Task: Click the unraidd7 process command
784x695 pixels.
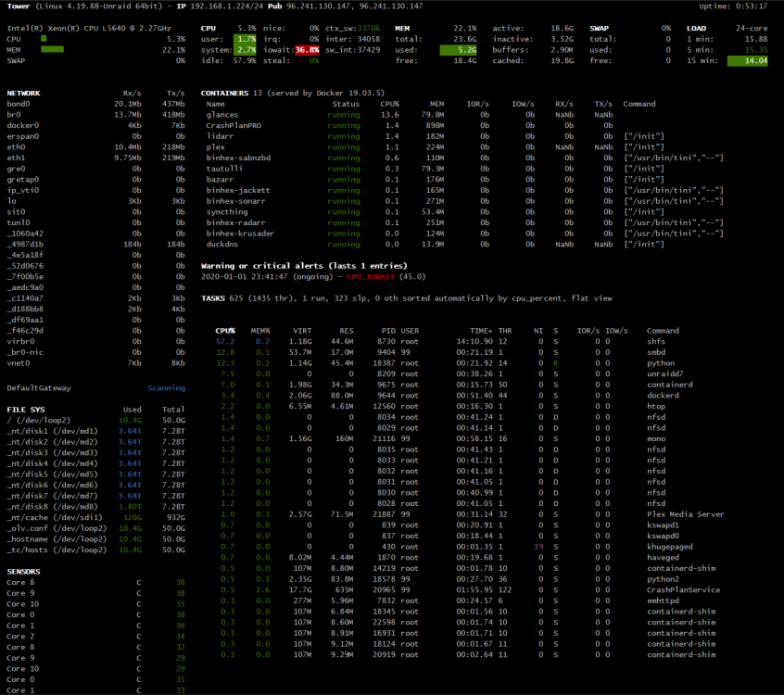Action: coord(665,374)
